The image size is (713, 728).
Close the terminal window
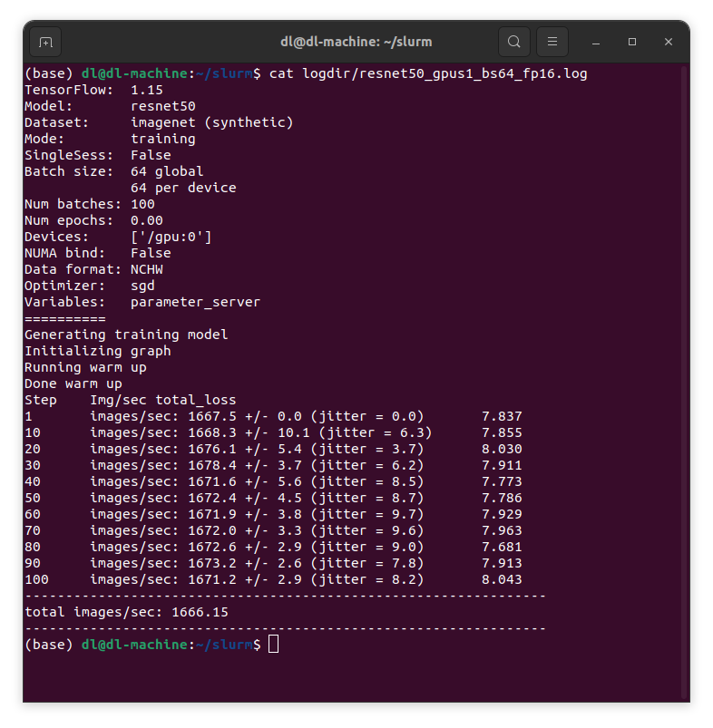pos(669,43)
